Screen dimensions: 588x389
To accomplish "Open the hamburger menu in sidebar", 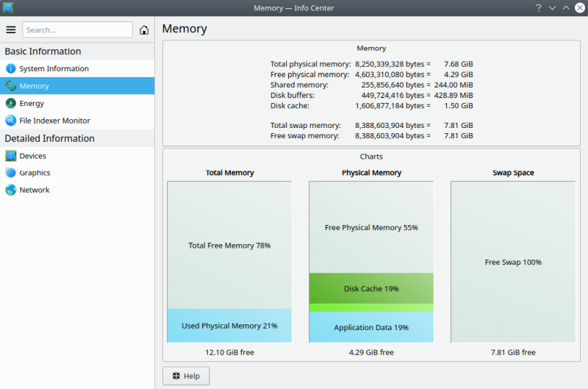I will 10,30.
